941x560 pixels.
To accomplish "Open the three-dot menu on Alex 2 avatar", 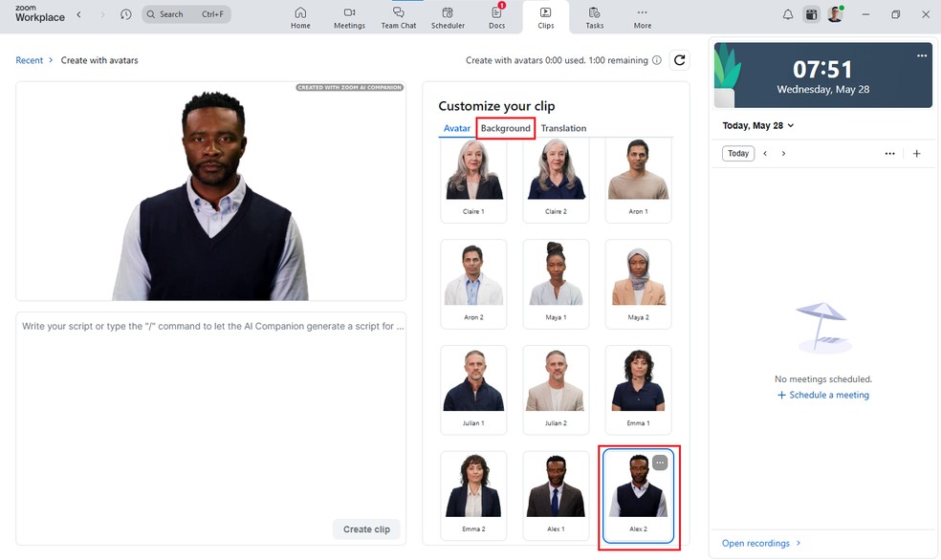I will pos(660,463).
